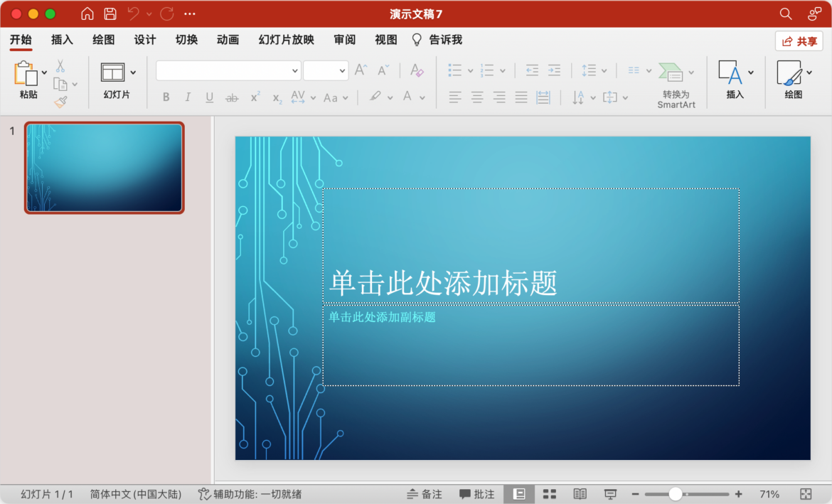Open the numbered list style dropdown arrow
The image size is (832, 504).
pyautogui.click(x=503, y=70)
